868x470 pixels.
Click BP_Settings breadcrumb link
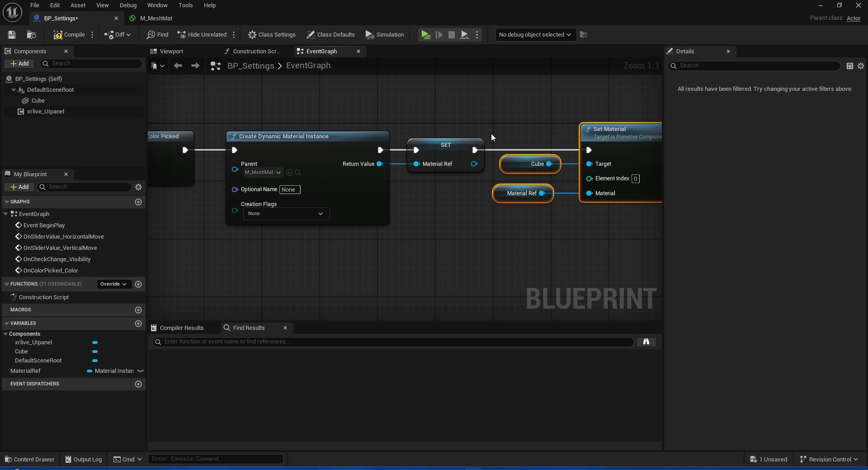[x=250, y=66]
